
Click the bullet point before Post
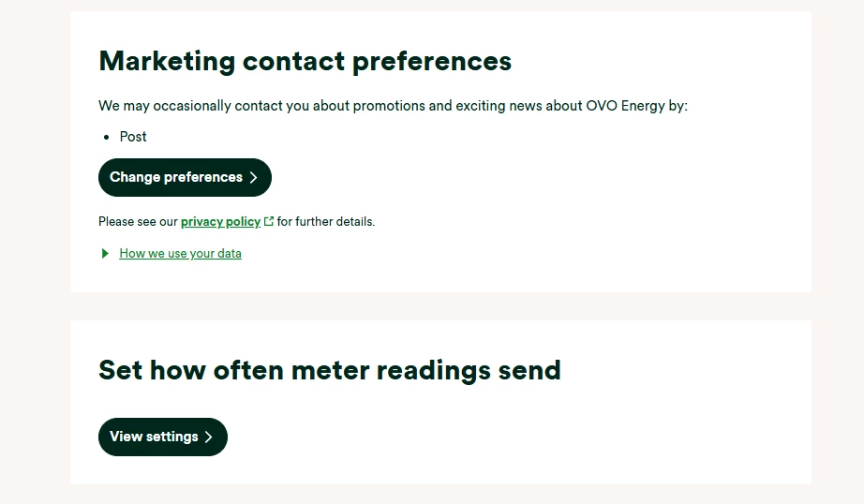[x=107, y=137]
